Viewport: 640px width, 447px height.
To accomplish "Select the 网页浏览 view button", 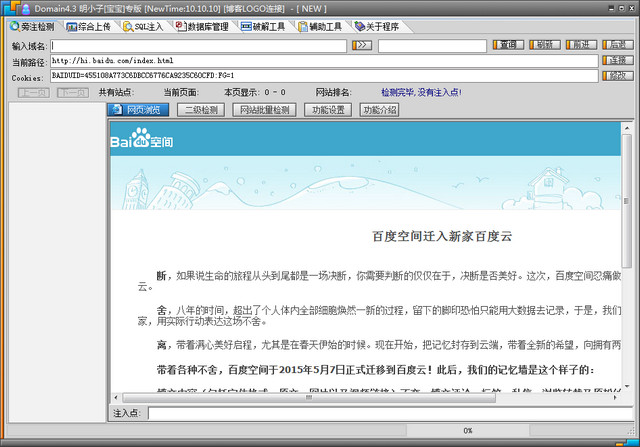I will pos(138,110).
